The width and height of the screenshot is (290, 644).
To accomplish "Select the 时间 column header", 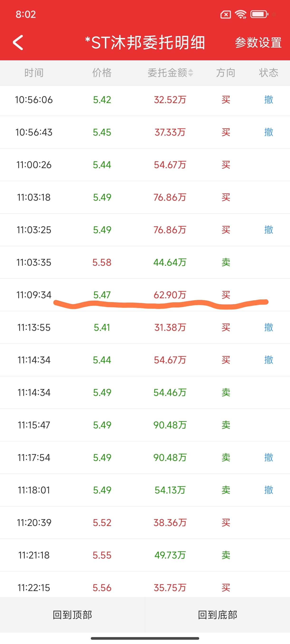I will pos(34,73).
